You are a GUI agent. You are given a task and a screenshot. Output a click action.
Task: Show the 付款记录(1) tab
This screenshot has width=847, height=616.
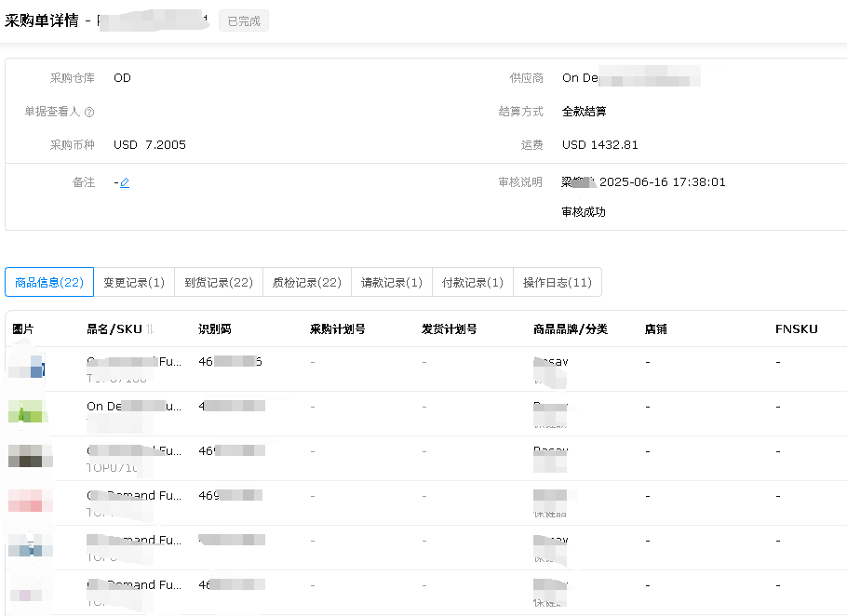click(473, 282)
